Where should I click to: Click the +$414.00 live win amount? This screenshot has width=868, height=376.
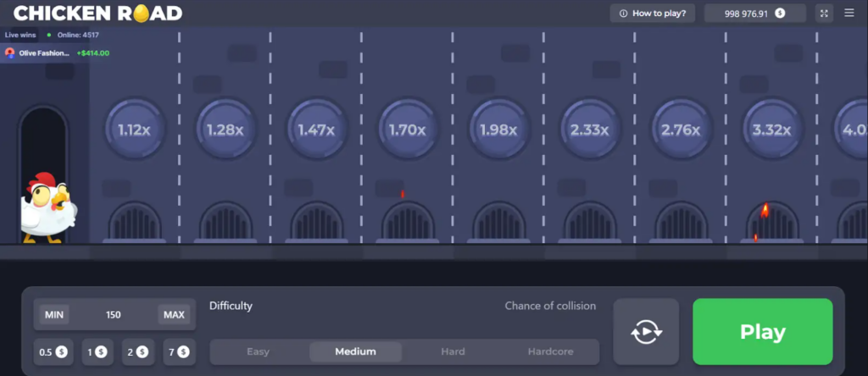click(93, 53)
